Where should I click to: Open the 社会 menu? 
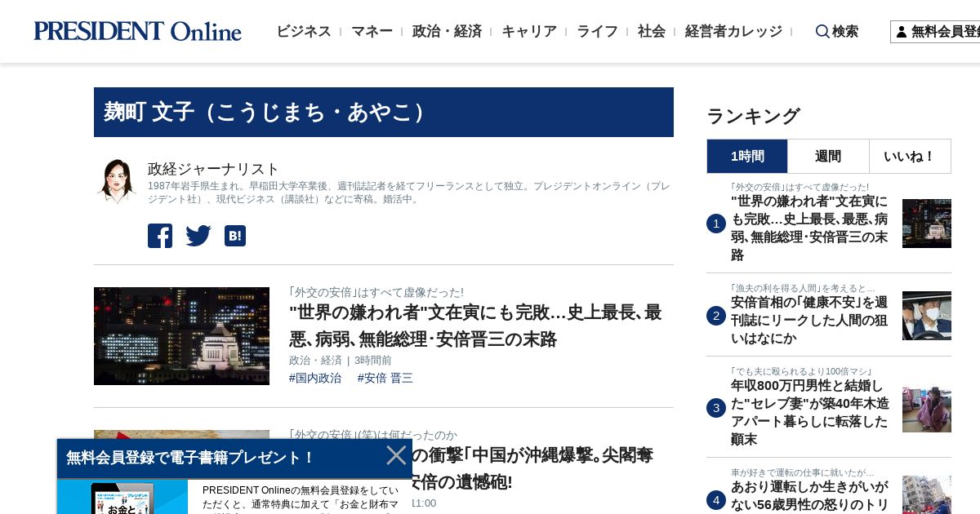652,31
